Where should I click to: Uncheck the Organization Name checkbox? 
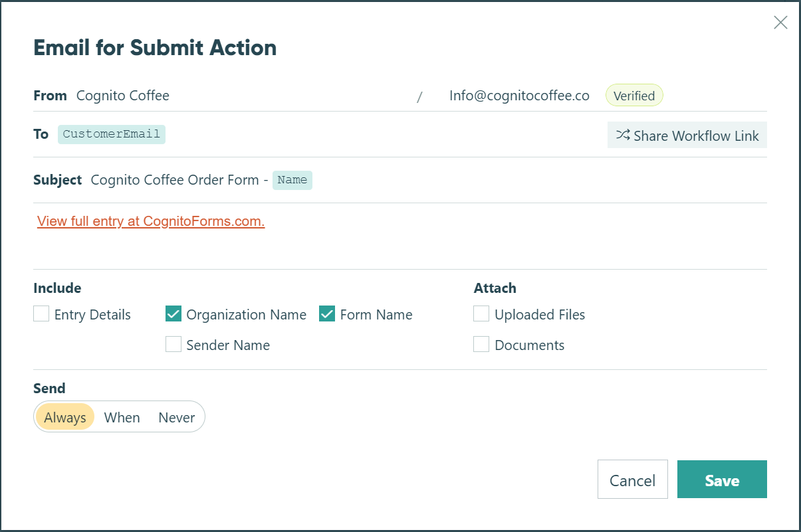173,313
